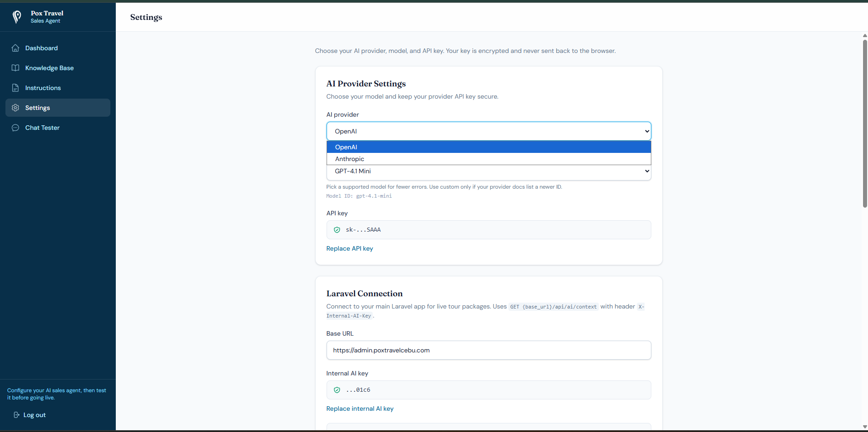Open the GPT-4.1 Mini model dropdown
Screen dimensions: 868x432
click(x=489, y=171)
